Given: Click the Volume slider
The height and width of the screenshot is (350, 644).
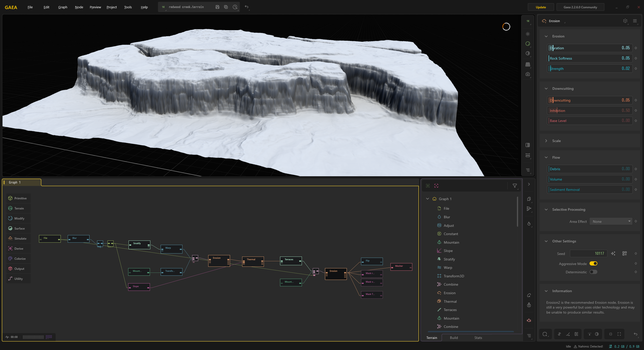Looking at the screenshot, I should coord(590,179).
